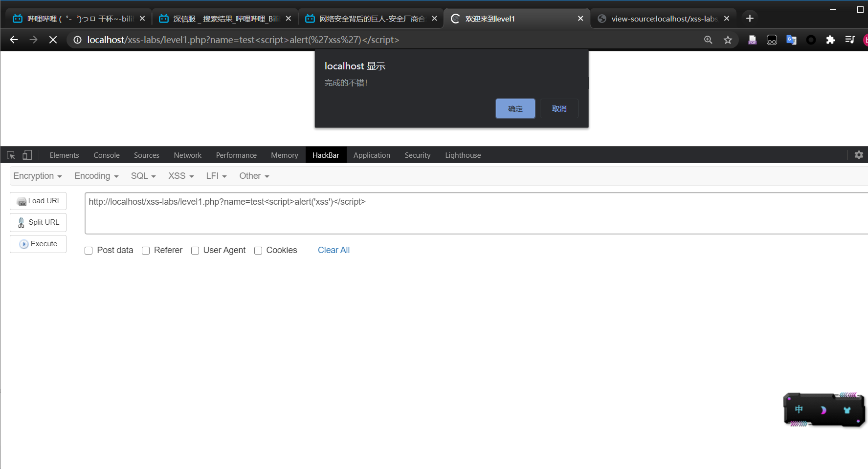The width and height of the screenshot is (868, 469).
Task: Switch to view-source:localhost tab
Action: tap(663, 19)
